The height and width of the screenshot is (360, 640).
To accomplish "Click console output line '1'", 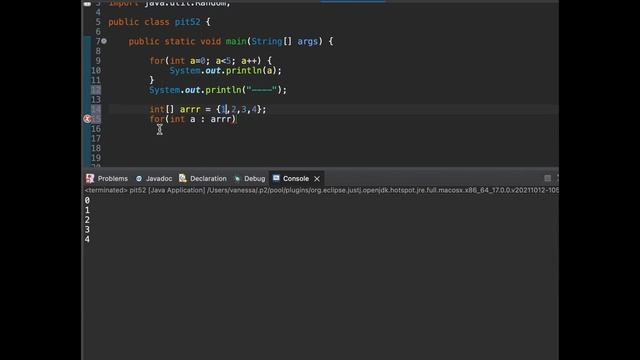I will 87,210.
